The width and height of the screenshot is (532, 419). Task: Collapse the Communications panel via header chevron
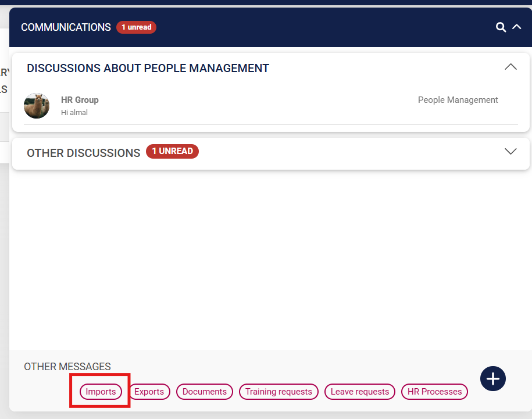516,27
